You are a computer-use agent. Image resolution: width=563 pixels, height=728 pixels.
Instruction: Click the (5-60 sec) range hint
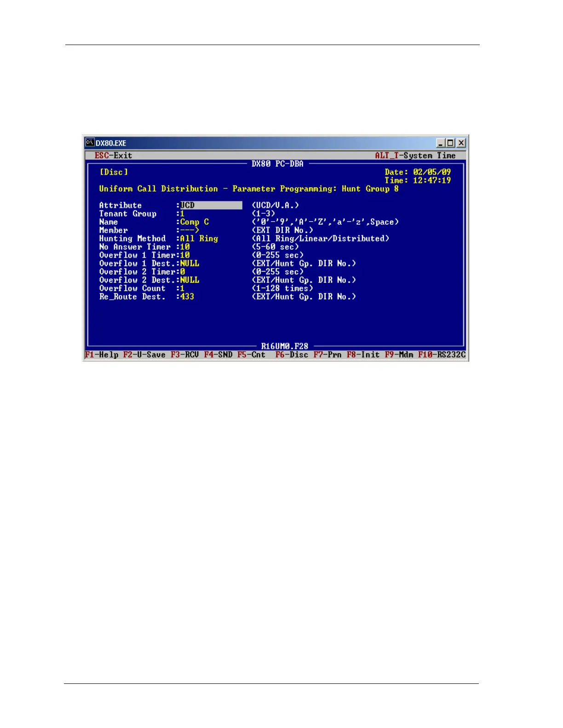(276, 247)
